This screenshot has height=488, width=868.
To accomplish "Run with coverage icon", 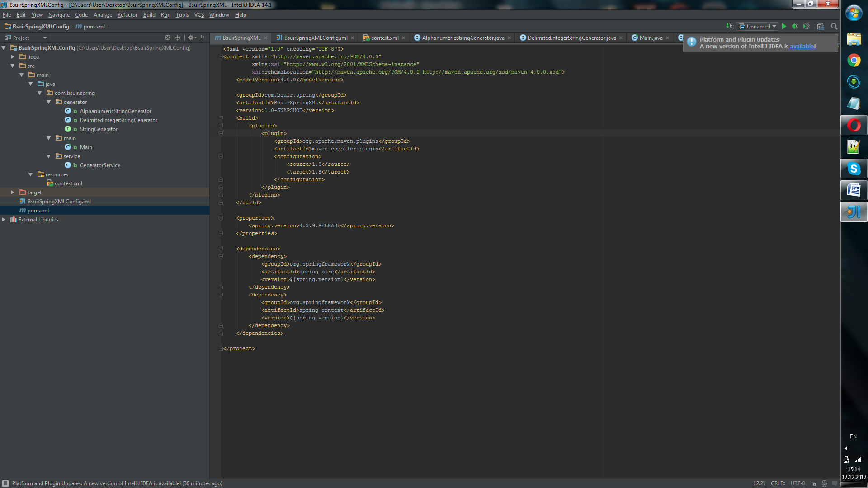I will (807, 26).
